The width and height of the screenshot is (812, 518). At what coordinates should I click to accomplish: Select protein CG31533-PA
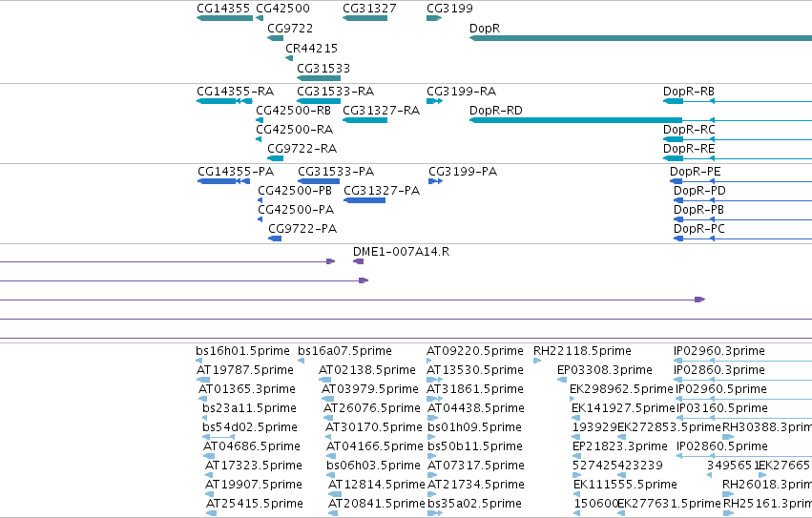(319, 181)
